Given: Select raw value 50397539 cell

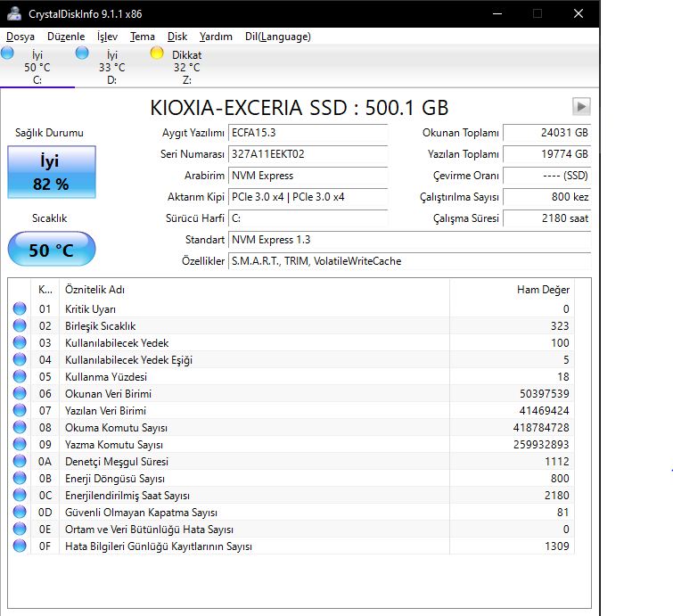Looking at the screenshot, I should (512, 394).
